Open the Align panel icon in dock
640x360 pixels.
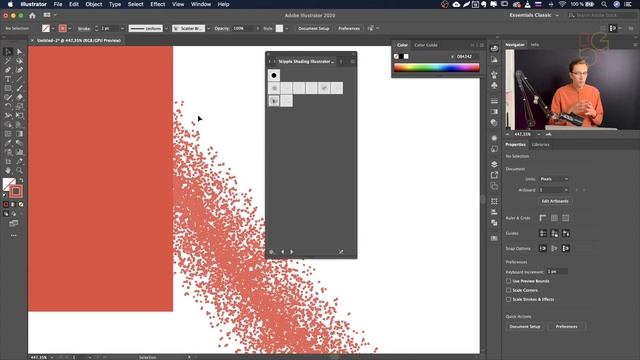point(494,212)
